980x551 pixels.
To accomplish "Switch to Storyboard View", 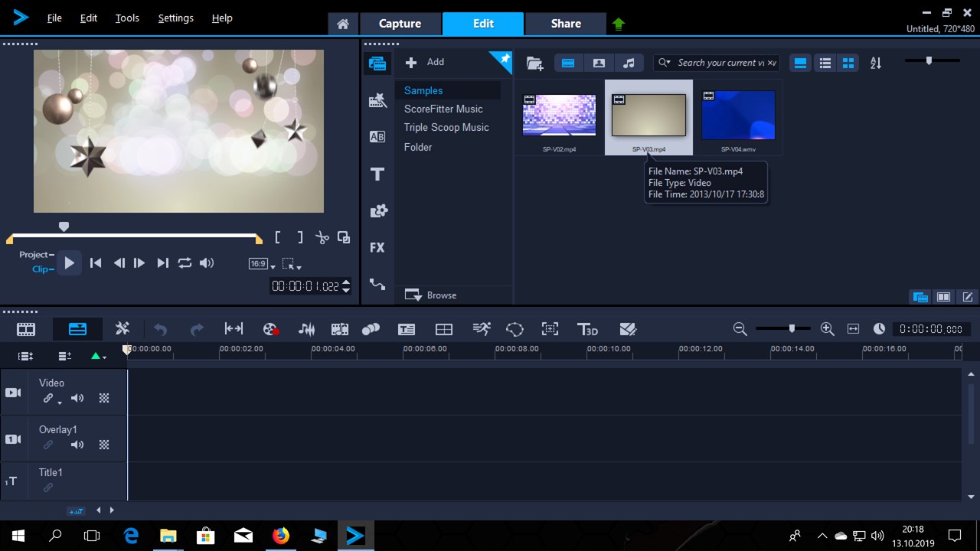I will coord(26,329).
